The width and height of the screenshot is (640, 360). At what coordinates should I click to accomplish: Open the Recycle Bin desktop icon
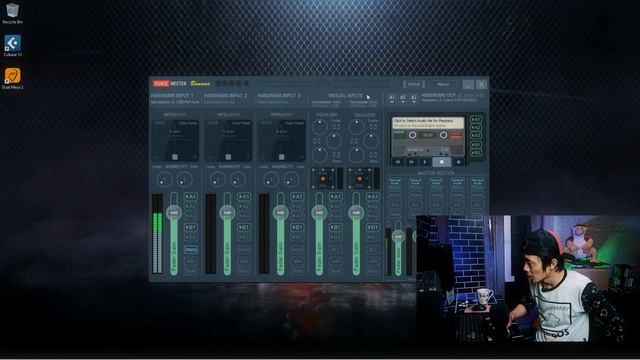tap(12, 13)
